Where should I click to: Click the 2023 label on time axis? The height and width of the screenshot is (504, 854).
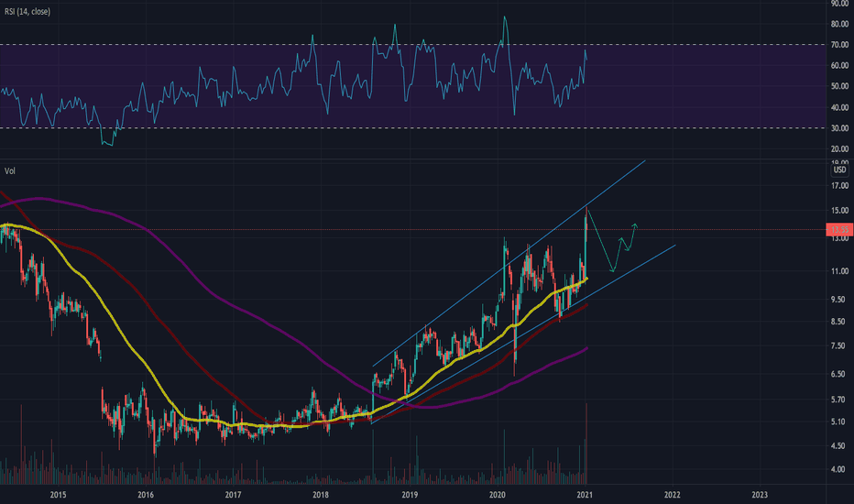760,495
